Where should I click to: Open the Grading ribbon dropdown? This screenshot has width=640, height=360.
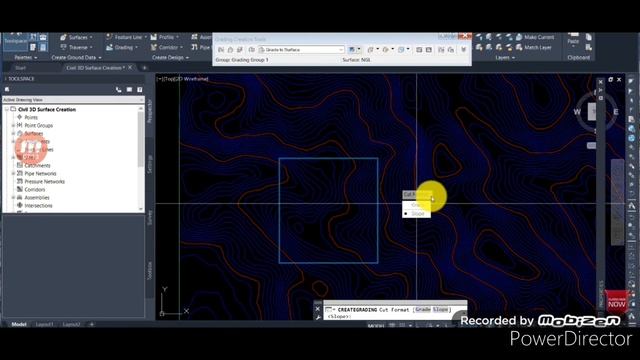click(x=122, y=47)
